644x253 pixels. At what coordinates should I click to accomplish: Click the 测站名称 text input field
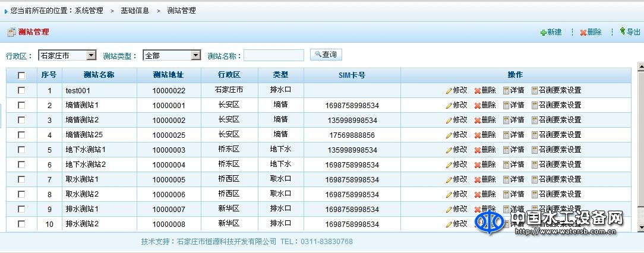point(273,55)
